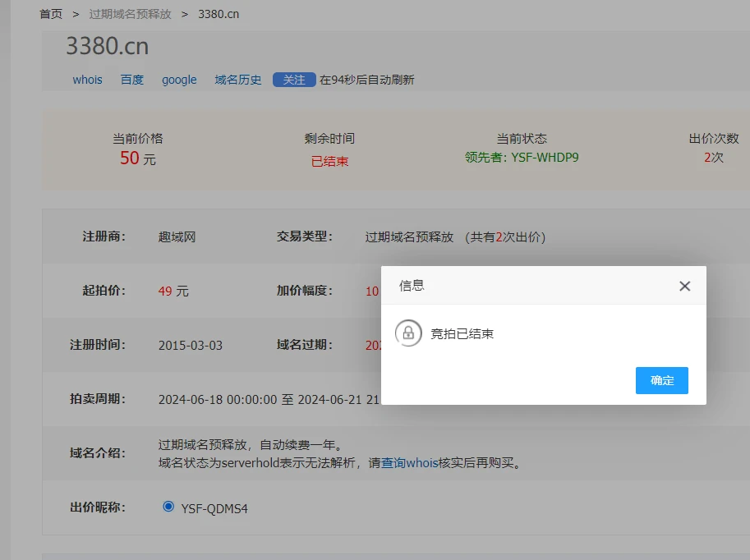This screenshot has height=560, width=750.
Task: Click the 信息 dialog title bar
Action: tap(526, 286)
